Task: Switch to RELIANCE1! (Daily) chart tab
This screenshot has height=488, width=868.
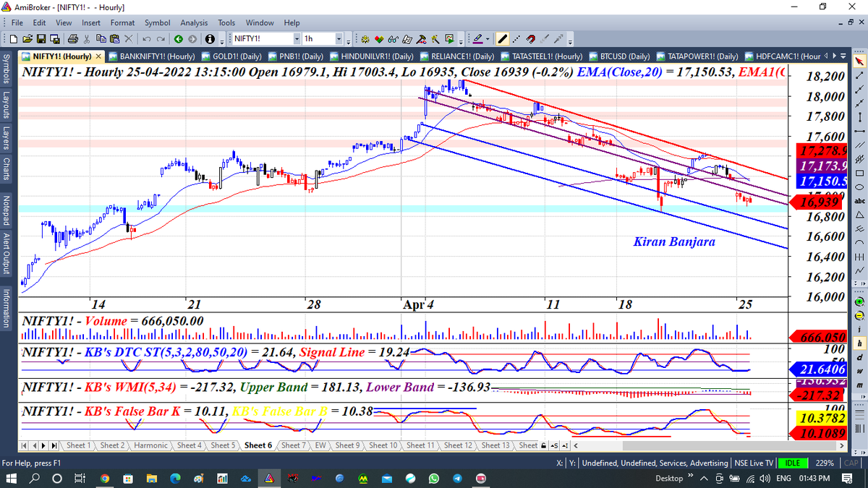Action: [x=458, y=56]
